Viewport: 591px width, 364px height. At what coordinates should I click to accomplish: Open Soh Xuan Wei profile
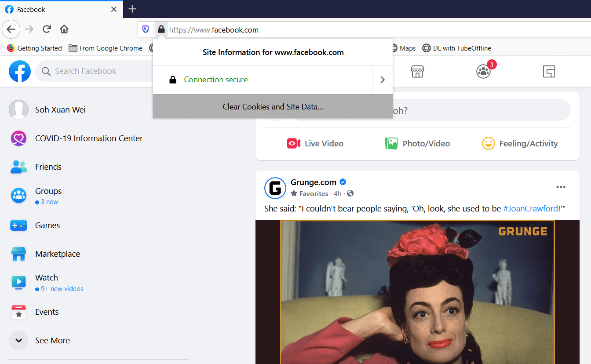point(60,109)
